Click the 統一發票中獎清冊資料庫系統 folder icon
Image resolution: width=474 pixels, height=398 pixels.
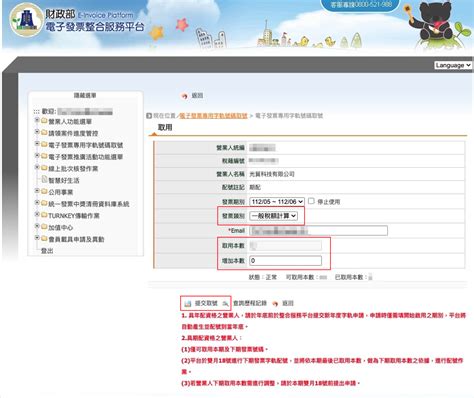point(44,203)
